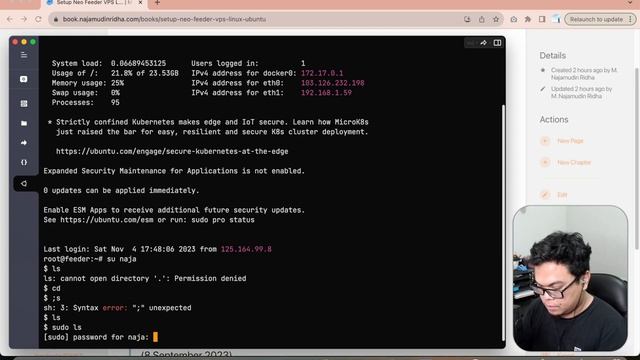Open the ubuntu.com secure-kubernetes-at-the-edge URL
Screen dimensions: 640x360
(172, 151)
